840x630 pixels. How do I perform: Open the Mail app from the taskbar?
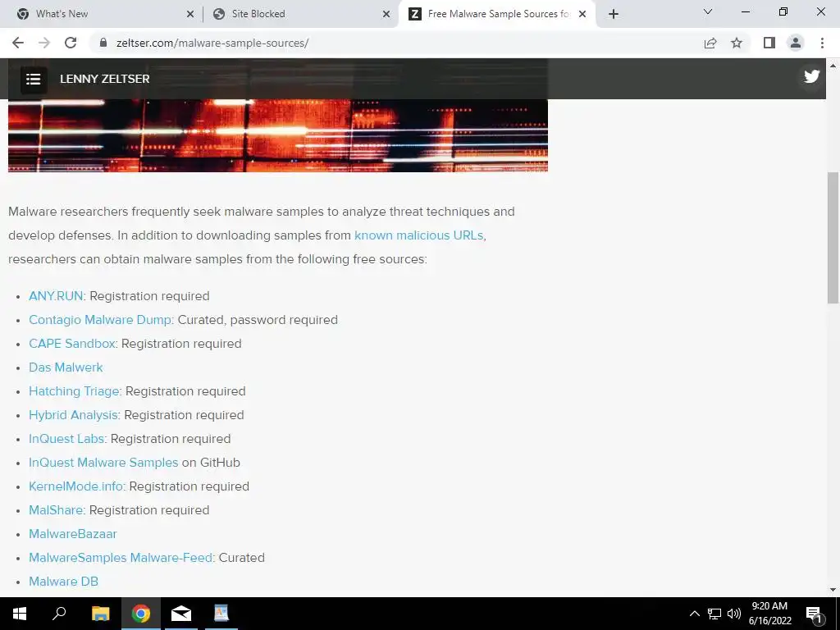(181, 614)
